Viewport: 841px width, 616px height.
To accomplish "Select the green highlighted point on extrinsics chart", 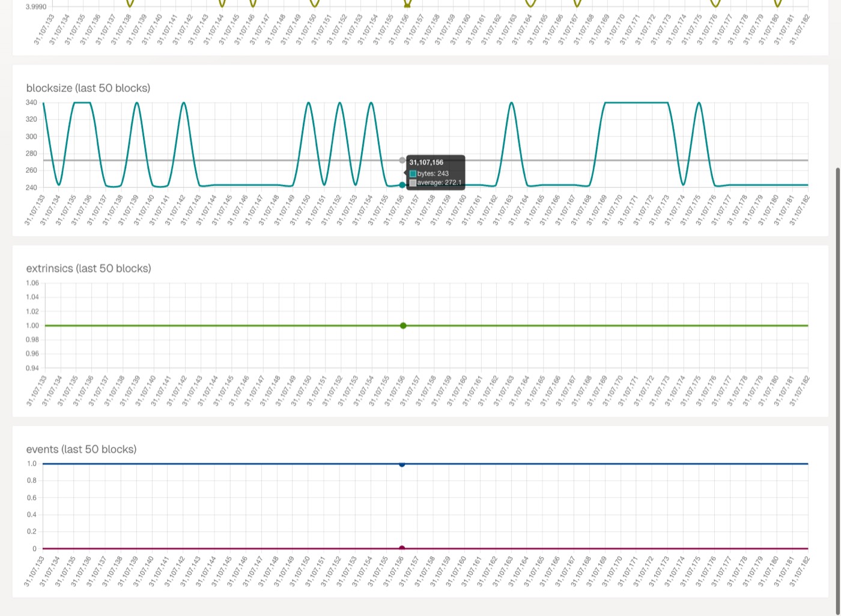I will [x=403, y=325].
